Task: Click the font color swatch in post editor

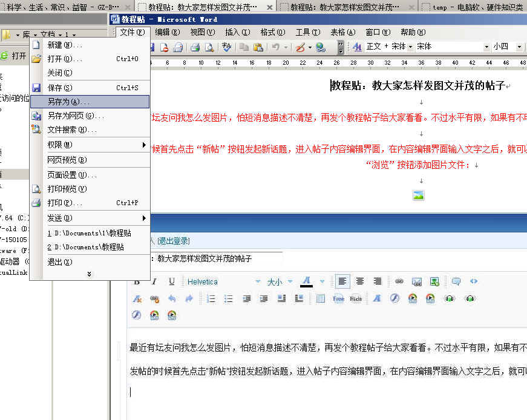Action: tap(307, 281)
